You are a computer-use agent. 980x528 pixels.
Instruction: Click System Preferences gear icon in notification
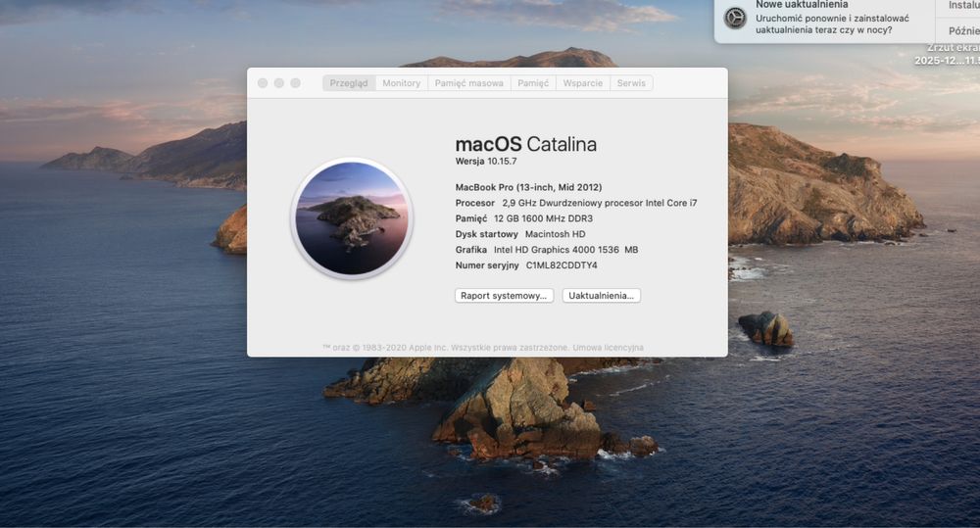tap(735, 18)
